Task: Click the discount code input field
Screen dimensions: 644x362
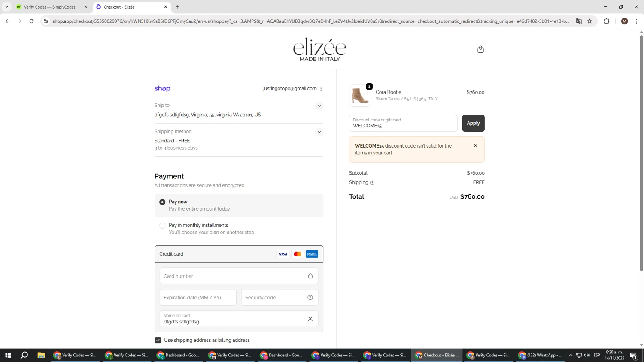Action: pyautogui.click(x=403, y=123)
